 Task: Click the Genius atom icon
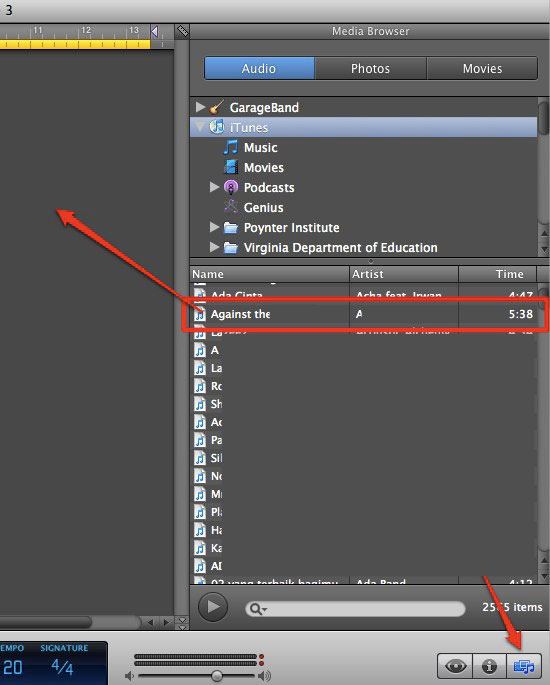click(231, 207)
